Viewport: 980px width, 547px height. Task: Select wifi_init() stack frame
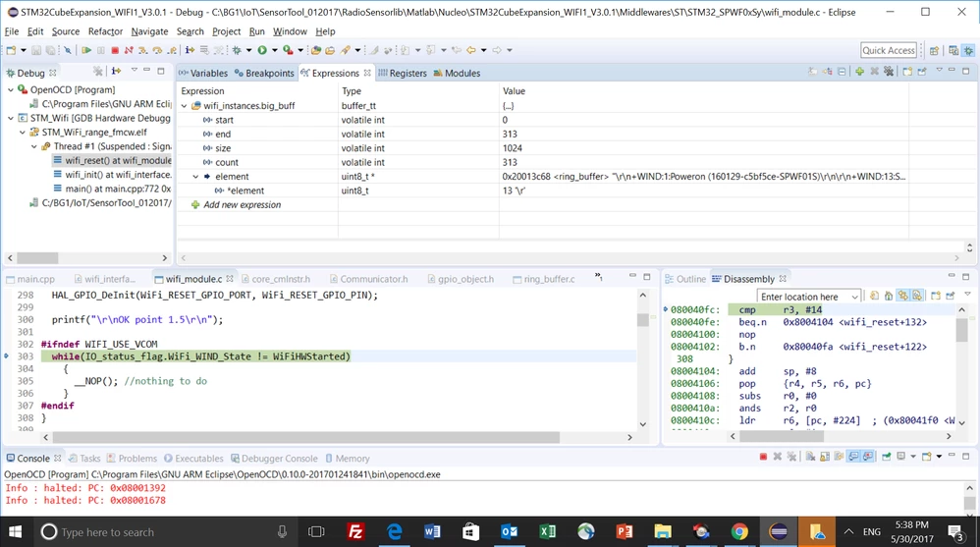tap(112, 175)
